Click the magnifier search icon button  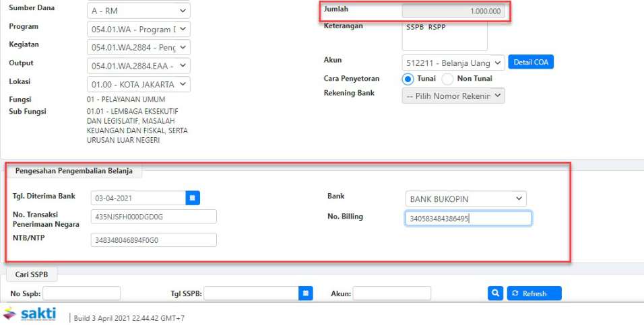pos(495,293)
